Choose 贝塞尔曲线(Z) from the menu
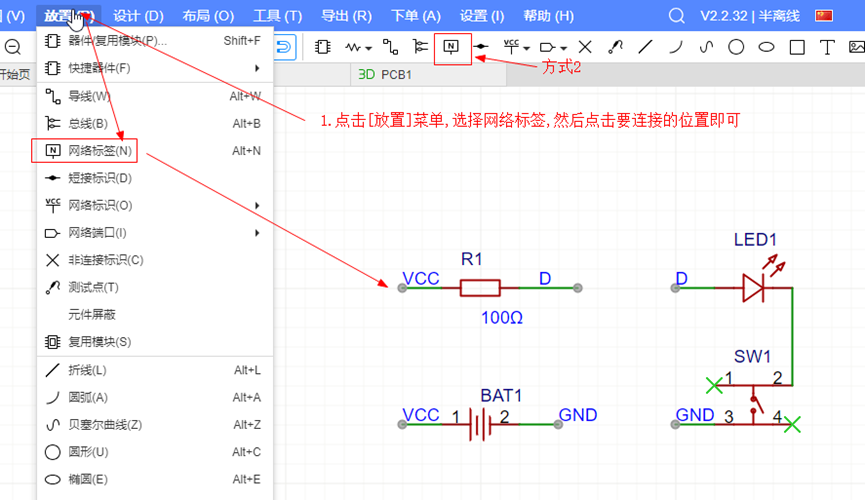 (155, 425)
